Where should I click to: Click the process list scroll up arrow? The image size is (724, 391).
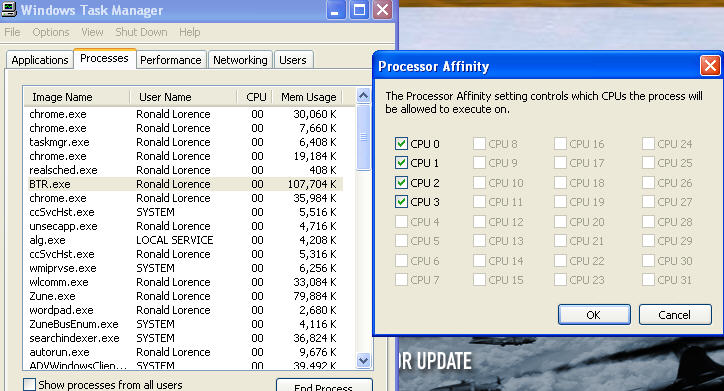tap(363, 96)
